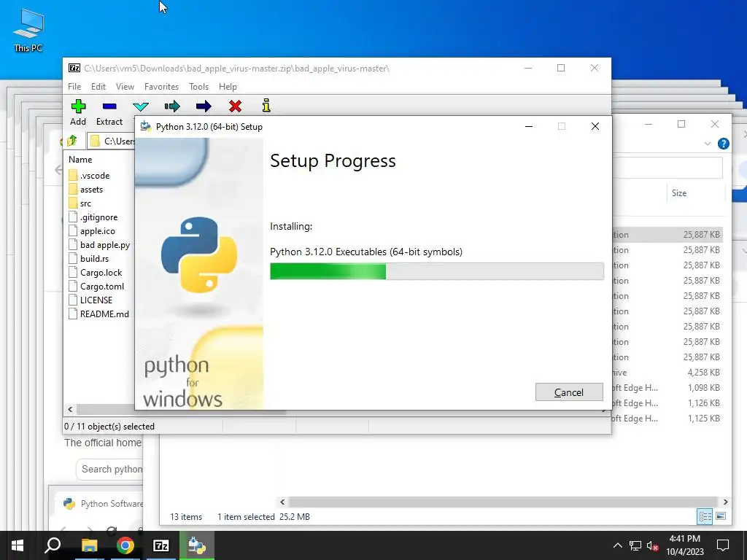Image resolution: width=747 pixels, height=560 pixels.
Task: Open the File menu in 7-Zip
Action: point(74,87)
